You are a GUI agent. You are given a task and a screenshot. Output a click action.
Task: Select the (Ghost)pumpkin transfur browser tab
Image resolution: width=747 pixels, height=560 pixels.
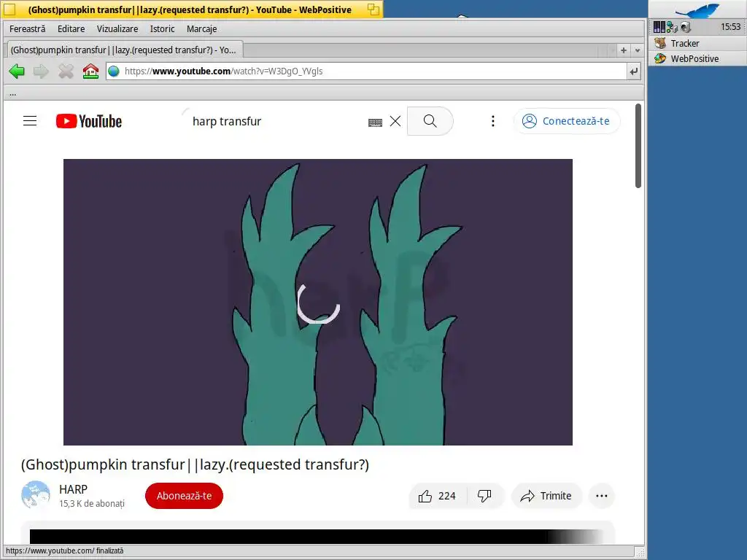(x=123, y=50)
